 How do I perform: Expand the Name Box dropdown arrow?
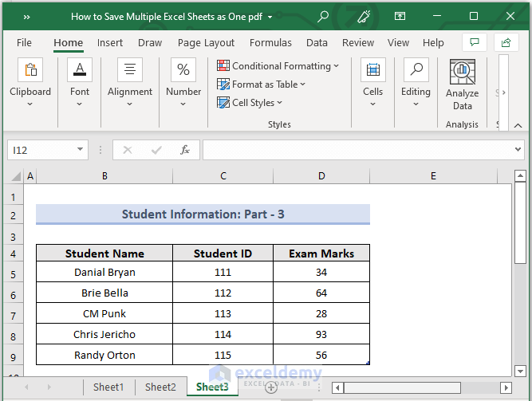click(81, 150)
